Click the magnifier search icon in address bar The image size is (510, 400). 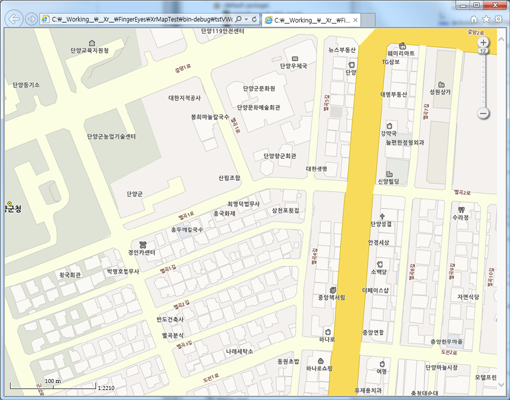[x=238, y=19]
